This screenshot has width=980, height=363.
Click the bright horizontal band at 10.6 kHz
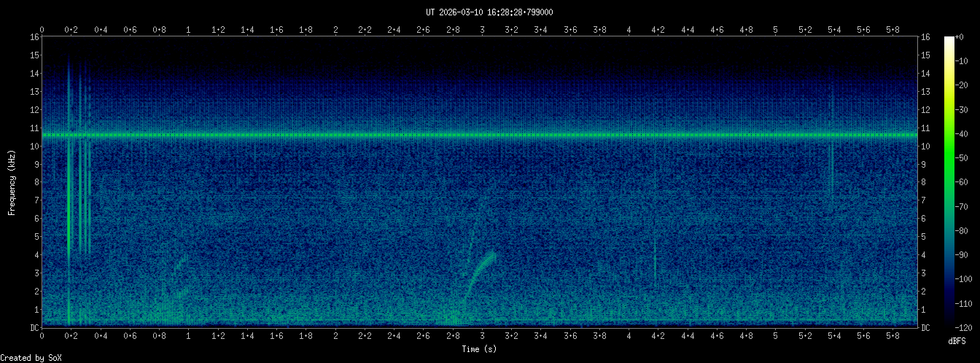point(481,135)
